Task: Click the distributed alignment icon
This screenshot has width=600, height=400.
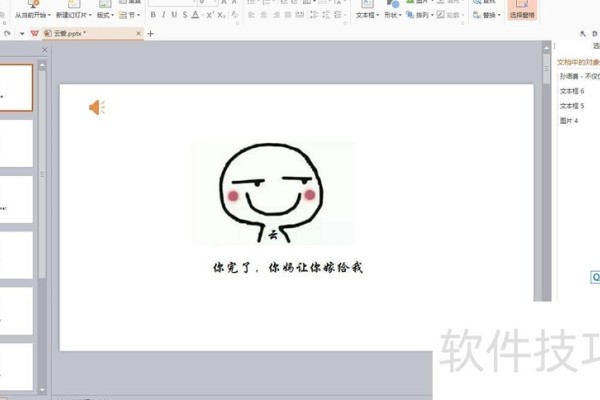Action: click(x=300, y=15)
